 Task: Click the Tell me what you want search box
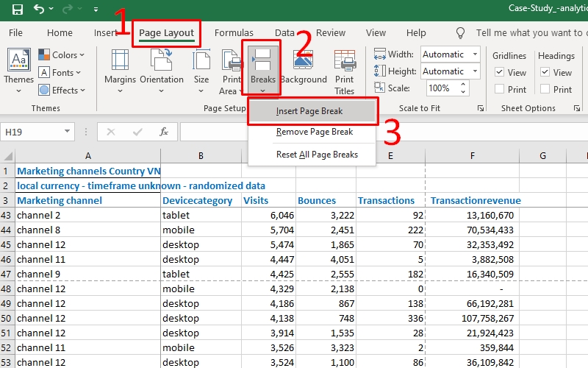coord(531,33)
